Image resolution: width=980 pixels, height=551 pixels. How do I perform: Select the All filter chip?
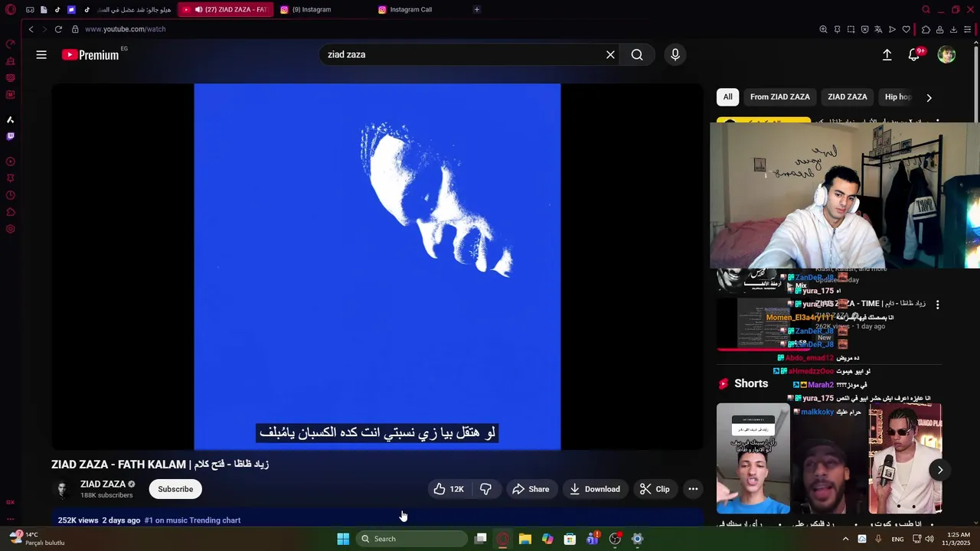click(727, 97)
